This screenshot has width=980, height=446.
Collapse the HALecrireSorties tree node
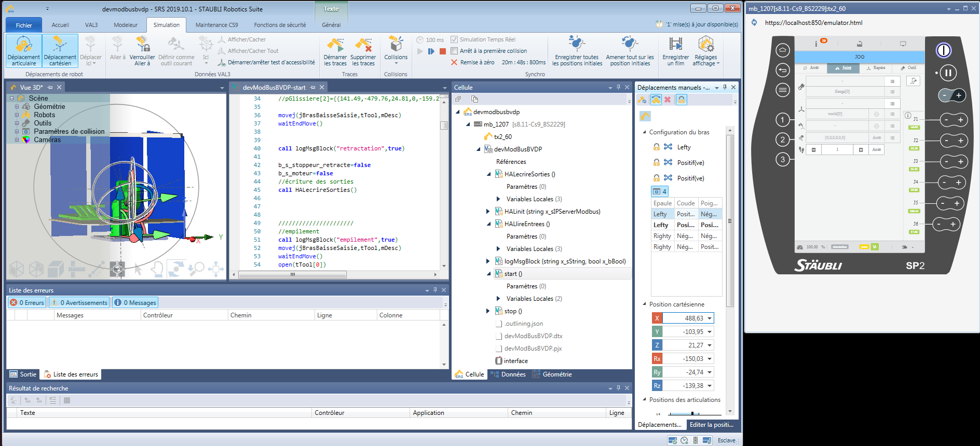488,174
